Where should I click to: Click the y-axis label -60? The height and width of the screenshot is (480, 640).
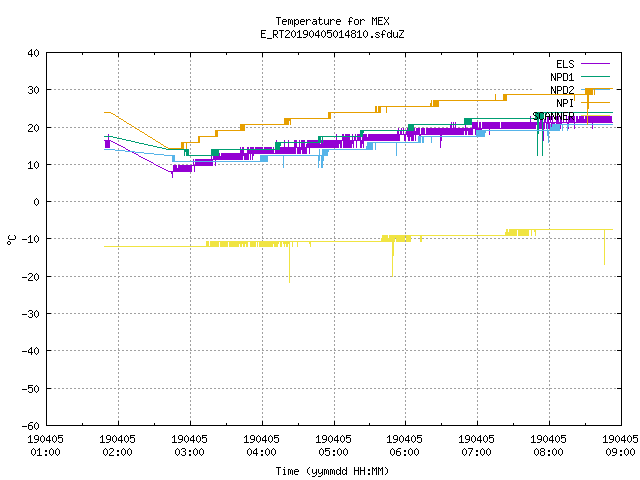(x=31, y=426)
